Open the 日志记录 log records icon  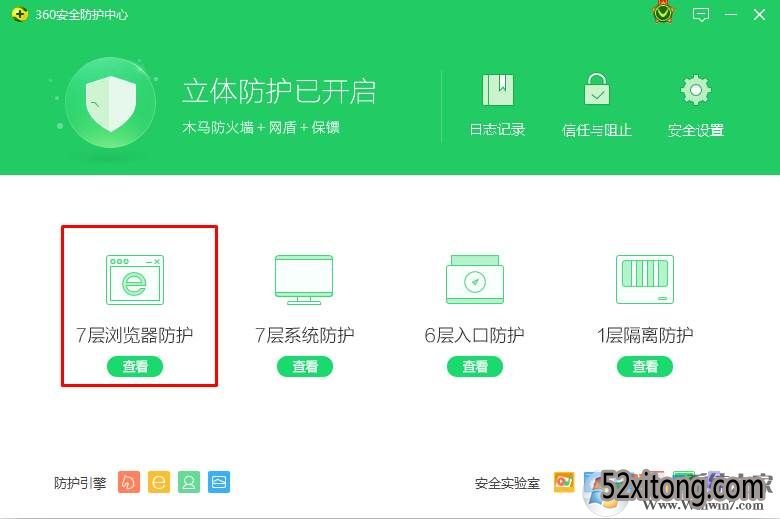coord(497,90)
